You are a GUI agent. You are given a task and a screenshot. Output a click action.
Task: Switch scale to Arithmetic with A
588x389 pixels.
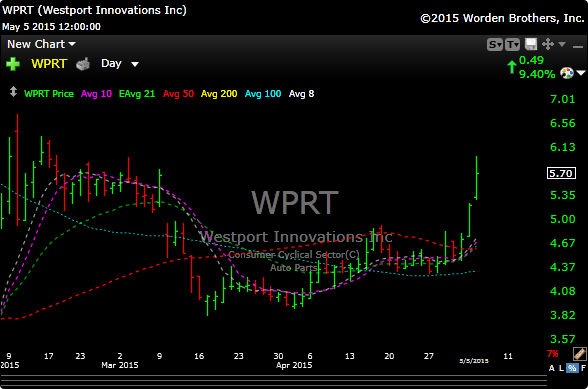pos(552,368)
